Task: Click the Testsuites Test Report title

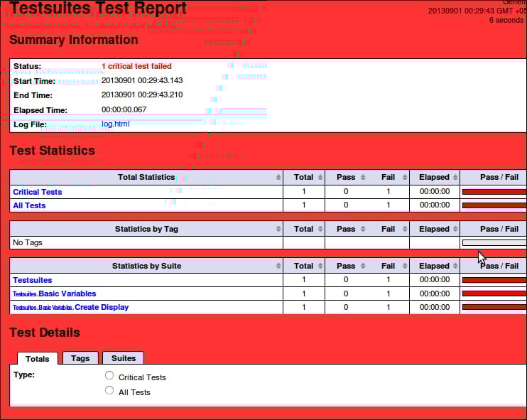Action: click(x=98, y=8)
